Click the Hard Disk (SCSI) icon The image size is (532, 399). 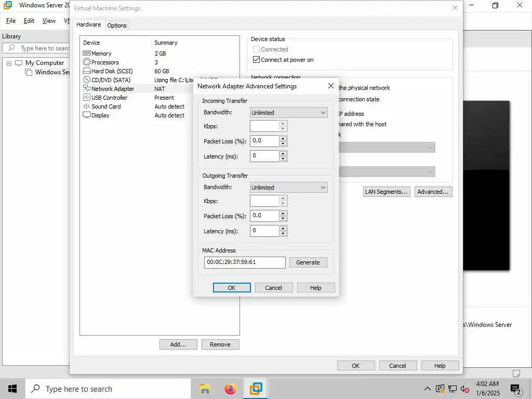click(x=87, y=71)
